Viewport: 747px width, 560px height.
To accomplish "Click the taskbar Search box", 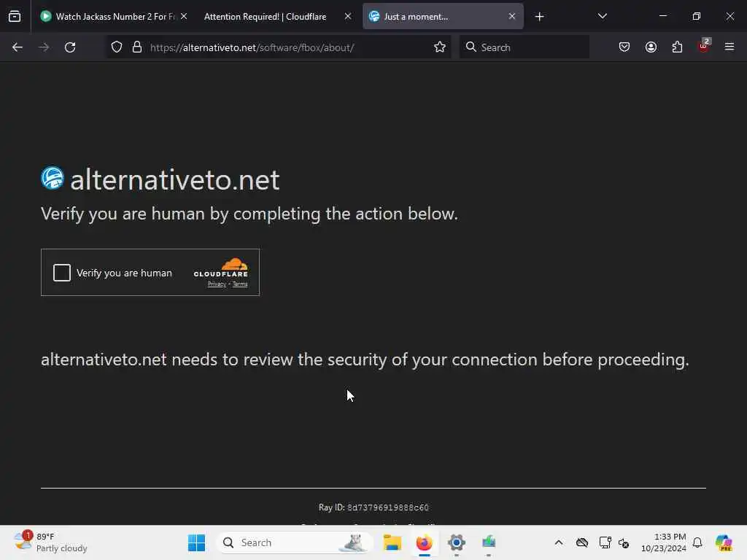I will 295,542.
